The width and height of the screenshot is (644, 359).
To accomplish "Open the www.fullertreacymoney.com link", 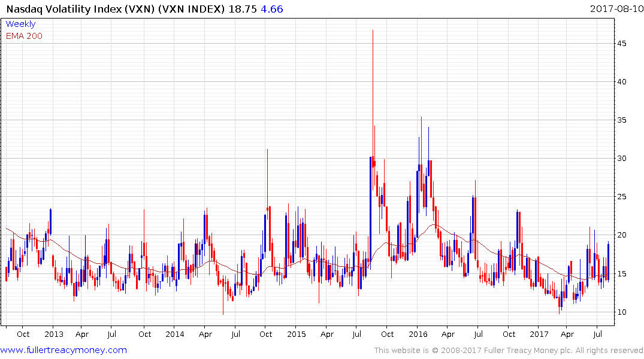I will tap(64, 350).
